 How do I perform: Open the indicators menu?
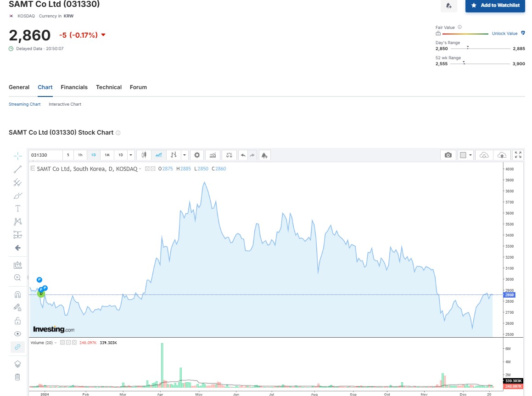tap(213, 155)
